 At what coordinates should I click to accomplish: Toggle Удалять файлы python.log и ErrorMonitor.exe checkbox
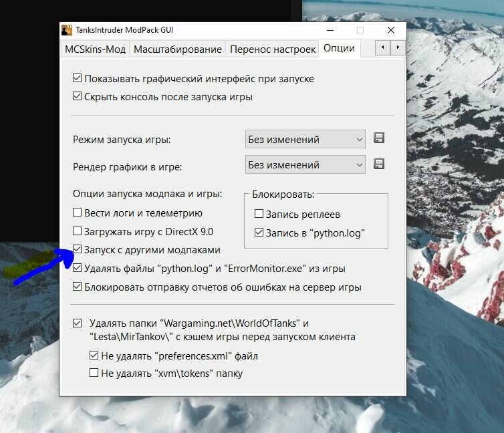click(77, 267)
